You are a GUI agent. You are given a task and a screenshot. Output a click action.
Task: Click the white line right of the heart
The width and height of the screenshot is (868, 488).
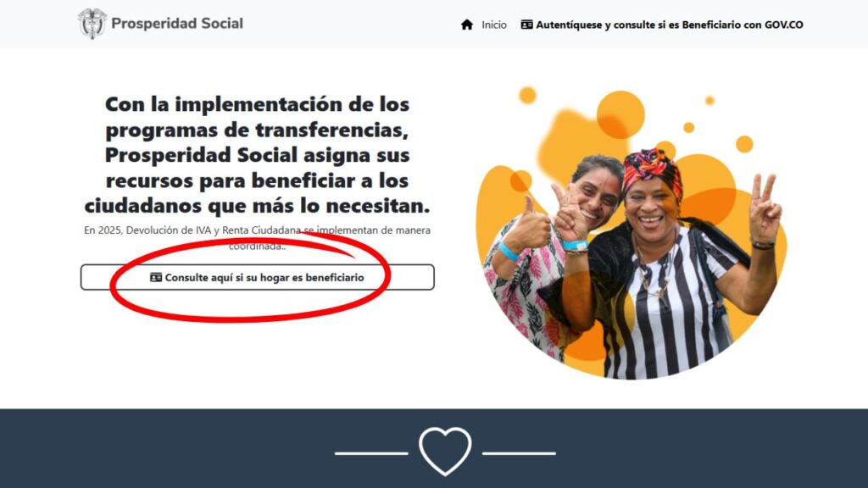(519, 453)
